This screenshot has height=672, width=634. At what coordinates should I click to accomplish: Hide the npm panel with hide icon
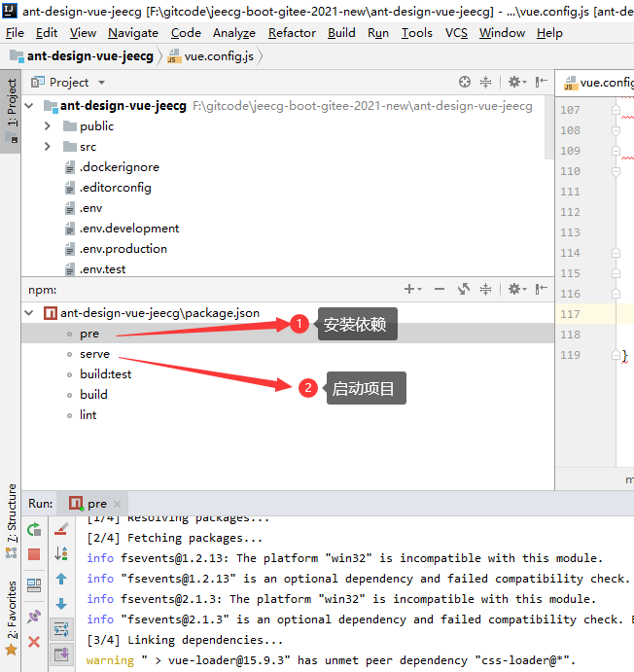[x=541, y=289]
